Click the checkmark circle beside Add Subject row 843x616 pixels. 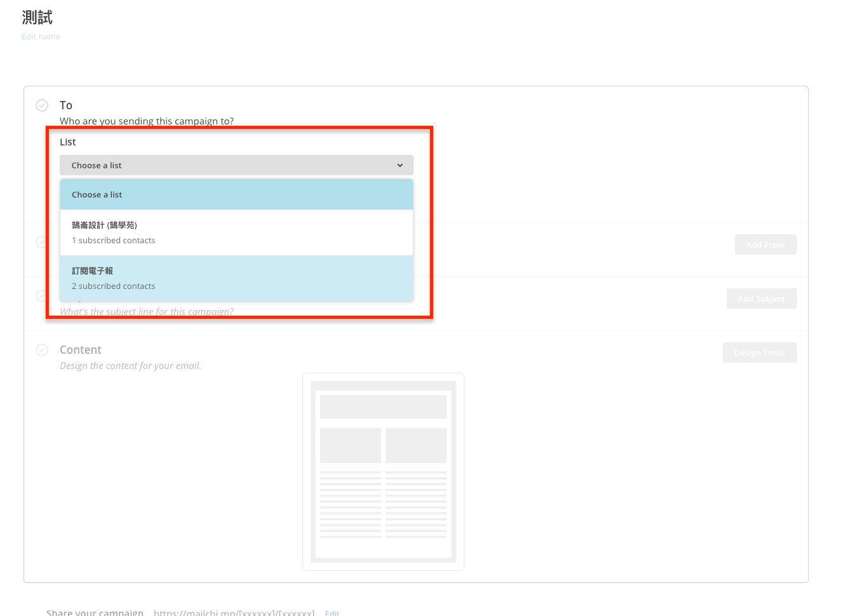[41, 296]
